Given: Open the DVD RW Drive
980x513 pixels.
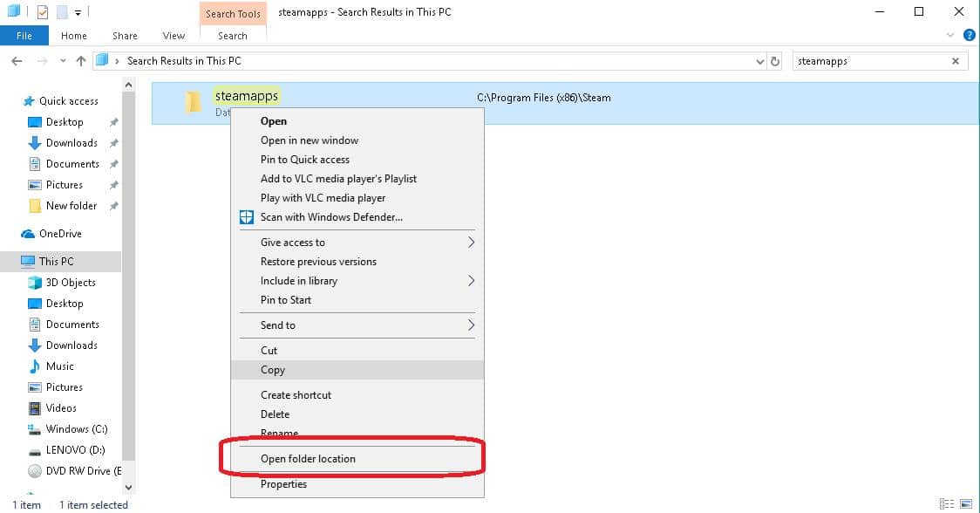Looking at the screenshot, I should click(x=75, y=471).
